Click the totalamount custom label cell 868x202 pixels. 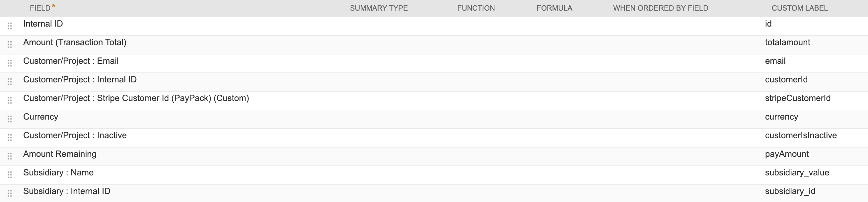pos(787,42)
